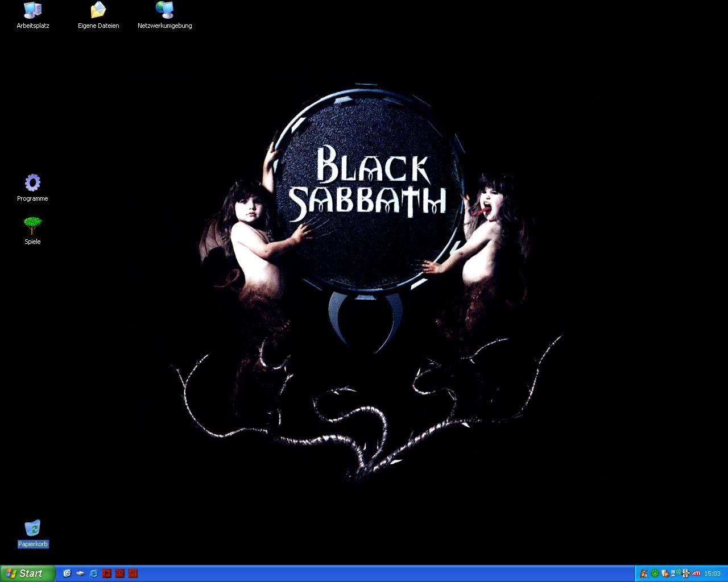Open the eMule donkey tray icon
This screenshot has width=728, height=582.
point(644,573)
